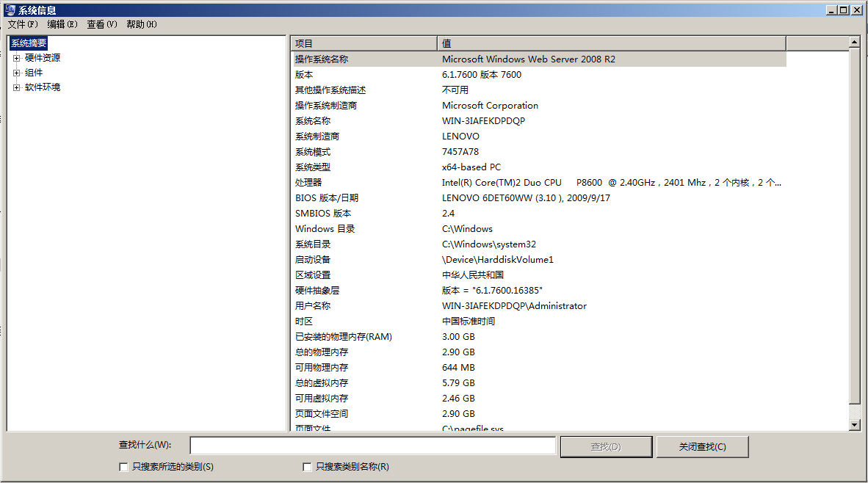Select the 系统名称 row label
Viewport: 868px width, 483px height.
tap(313, 121)
